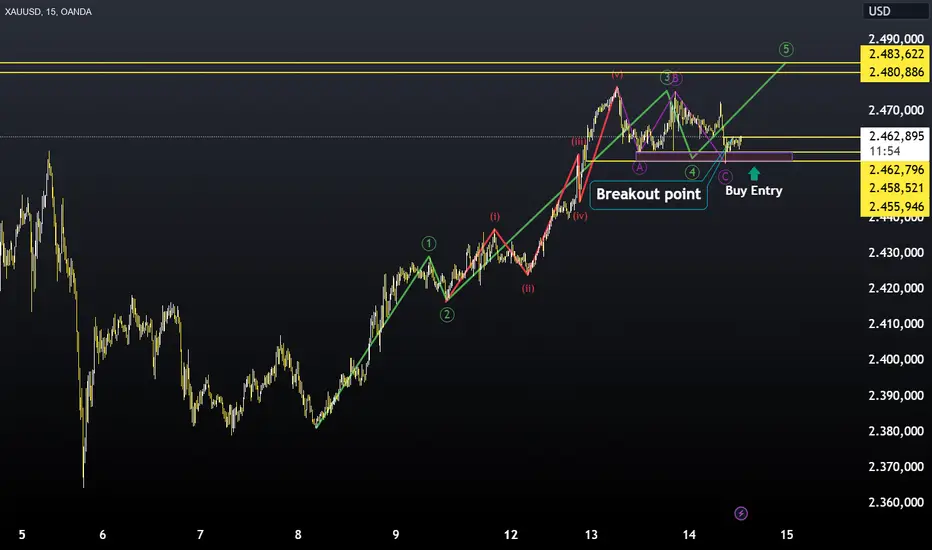Click the 2.462,796 yellow price label
The width and height of the screenshot is (932, 550).
pos(896,170)
